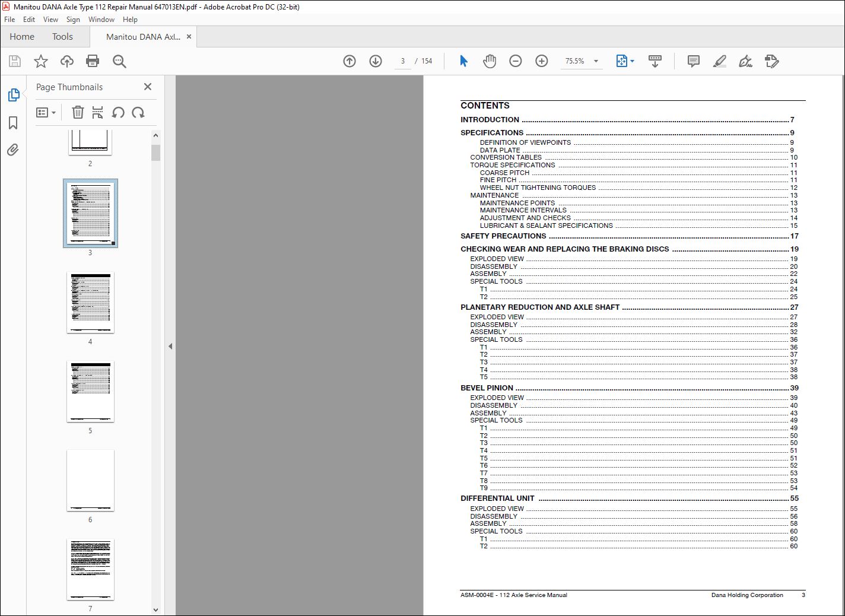845x616 pixels.
Task: Click INTRODUCTION contents entry
Action: [x=627, y=120]
